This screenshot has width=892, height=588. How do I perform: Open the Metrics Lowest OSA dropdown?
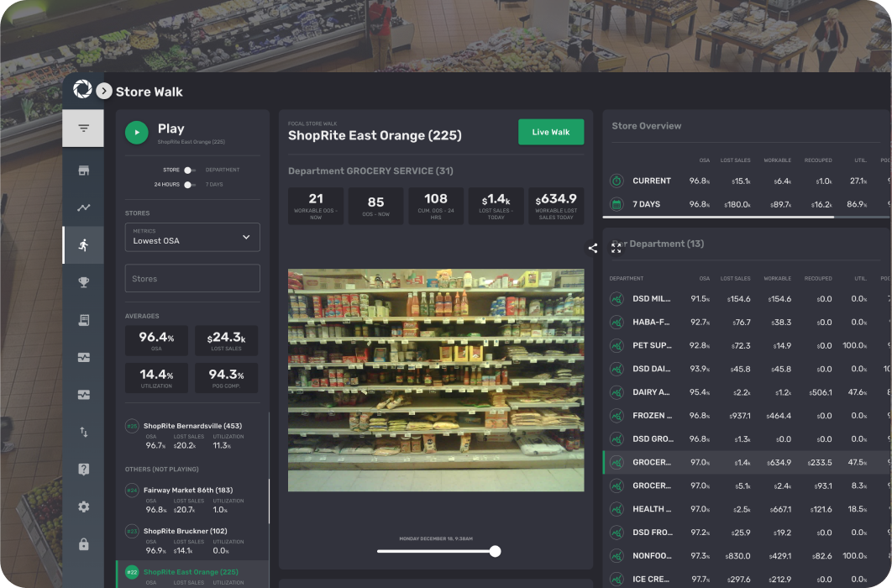[x=192, y=237]
